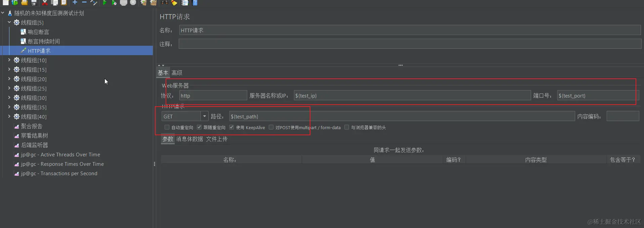Click the 协议 field containing http
The height and width of the screenshot is (228, 644).
click(x=213, y=96)
